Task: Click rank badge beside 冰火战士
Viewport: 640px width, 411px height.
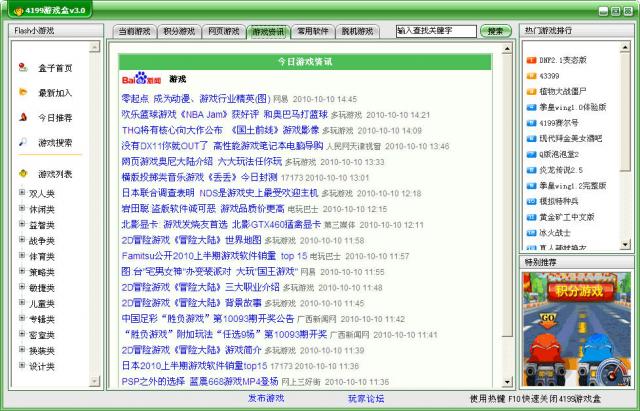Action: click(x=531, y=233)
